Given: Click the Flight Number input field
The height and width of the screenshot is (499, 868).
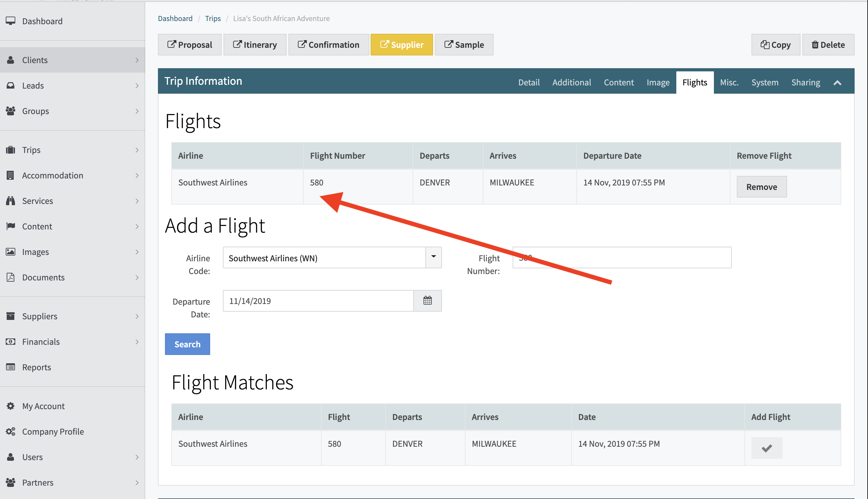Looking at the screenshot, I should [x=622, y=257].
